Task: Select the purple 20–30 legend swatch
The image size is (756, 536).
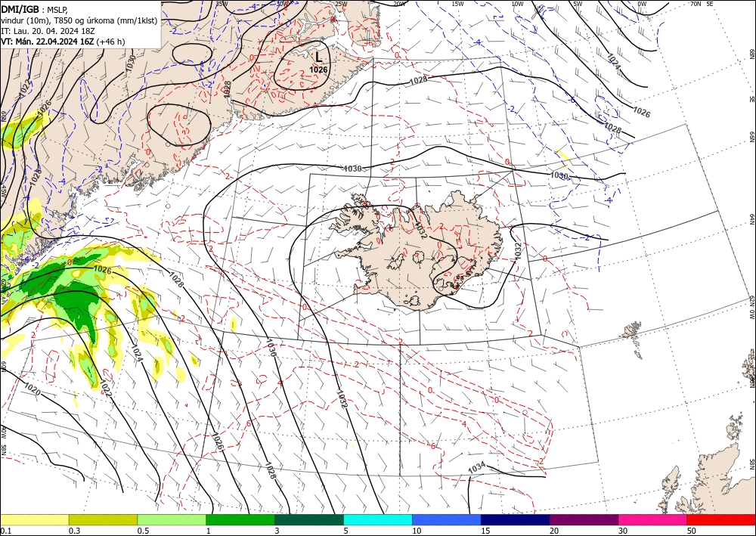Action: [x=584, y=519]
